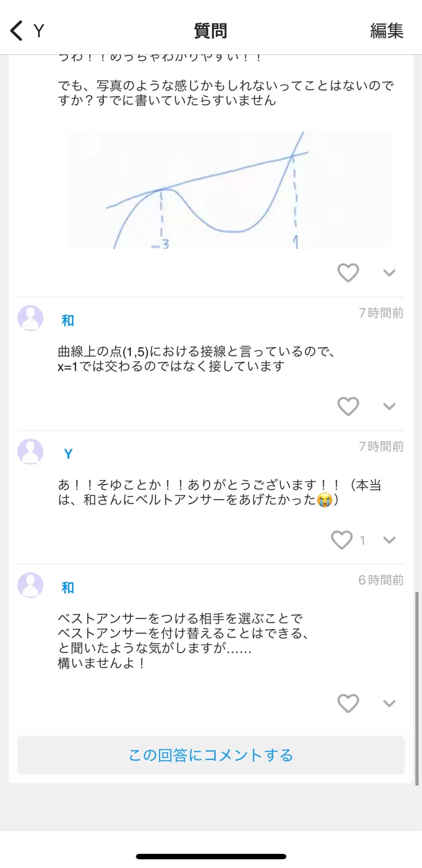Open the hand-drawn graph image

click(228, 190)
